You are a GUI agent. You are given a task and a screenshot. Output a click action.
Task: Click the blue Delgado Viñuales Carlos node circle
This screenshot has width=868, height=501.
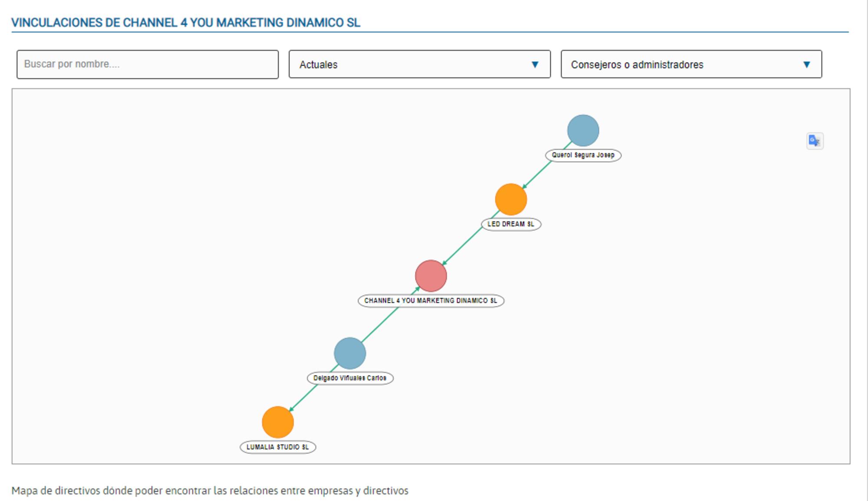350,353
